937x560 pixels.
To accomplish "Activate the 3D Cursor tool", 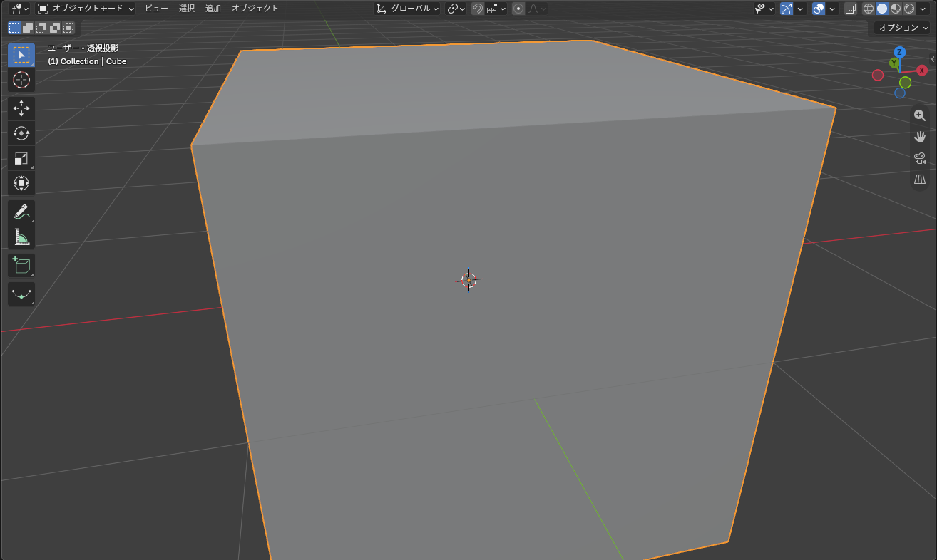I will click(21, 80).
